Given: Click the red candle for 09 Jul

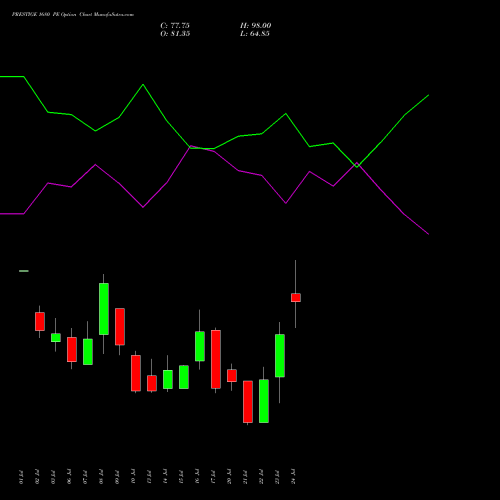Looking at the screenshot, I should pos(120,327).
